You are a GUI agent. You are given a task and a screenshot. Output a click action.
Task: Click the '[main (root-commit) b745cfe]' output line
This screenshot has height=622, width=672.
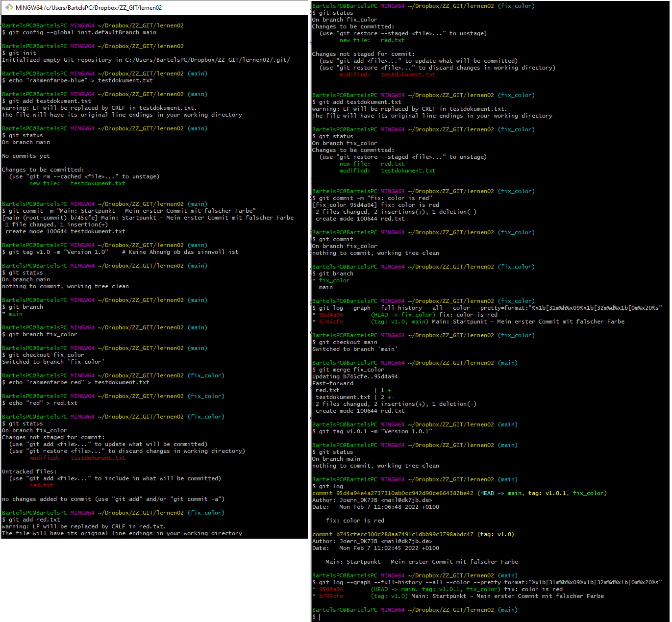click(x=148, y=218)
